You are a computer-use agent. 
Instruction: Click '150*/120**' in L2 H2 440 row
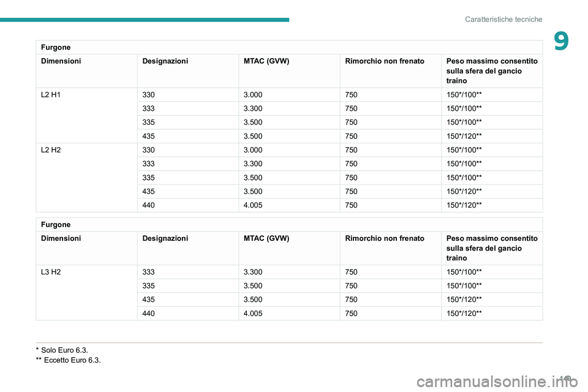(464, 205)
